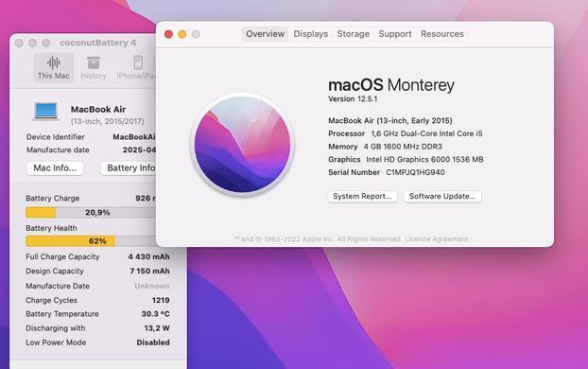This screenshot has height=369, width=588.
Task: Click Discharging with 13,2 W value
Action: [x=157, y=328]
